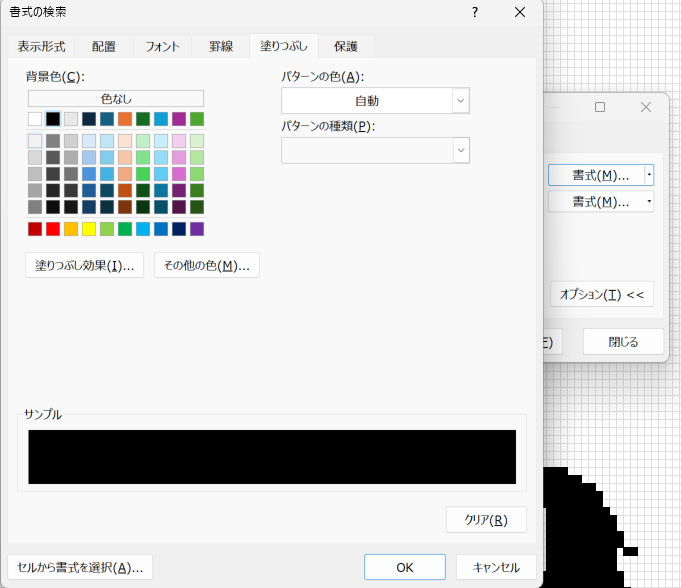Go to the 表示形式 tab

pos(41,46)
